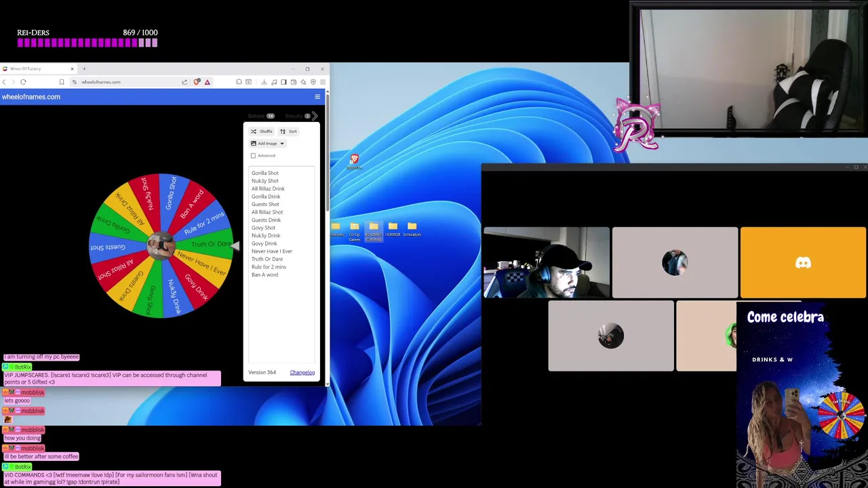Image resolution: width=868 pixels, height=488 pixels.
Task: Open wheelofnames hamburger menu
Action: tap(317, 97)
